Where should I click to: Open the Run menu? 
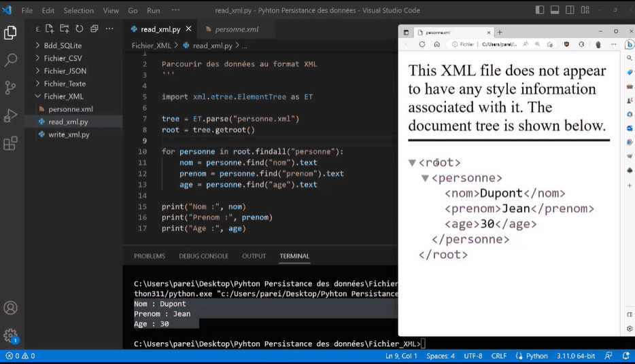tap(153, 10)
